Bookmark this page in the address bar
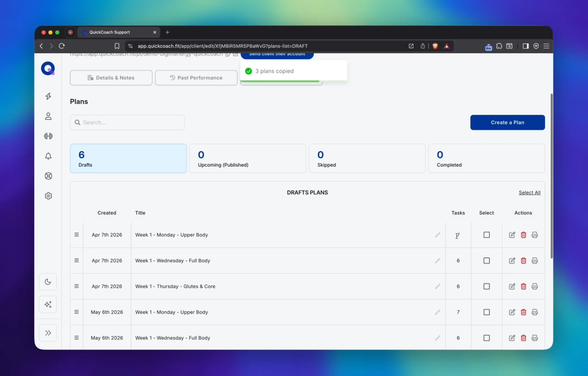Screen dimensions: 588x376 (117, 46)
